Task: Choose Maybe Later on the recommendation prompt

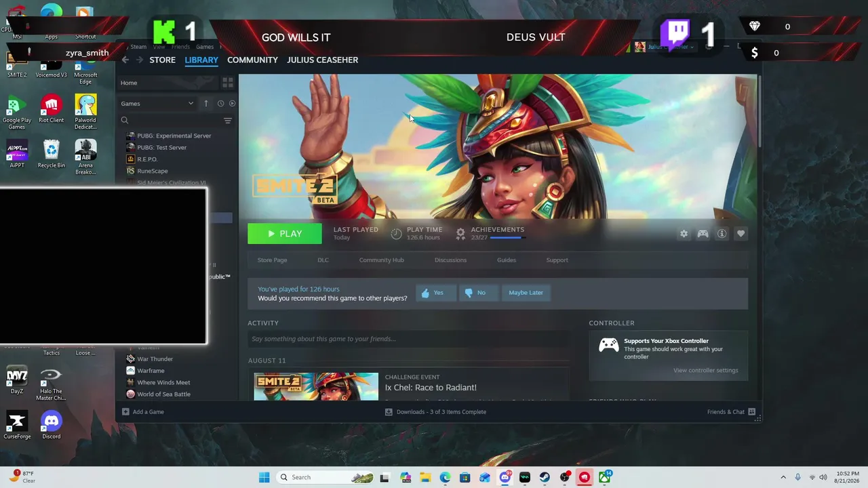Action: pyautogui.click(x=526, y=293)
